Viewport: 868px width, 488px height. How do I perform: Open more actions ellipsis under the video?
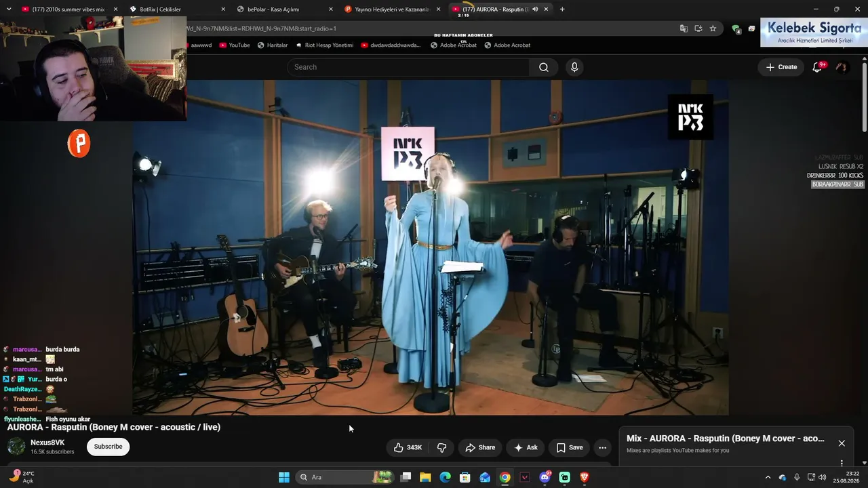point(602,447)
